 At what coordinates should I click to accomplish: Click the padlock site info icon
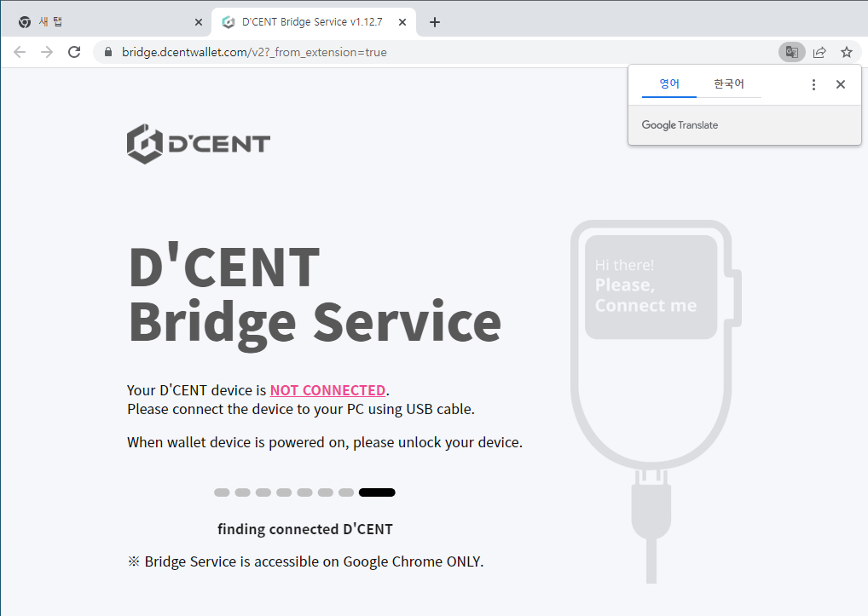108,52
